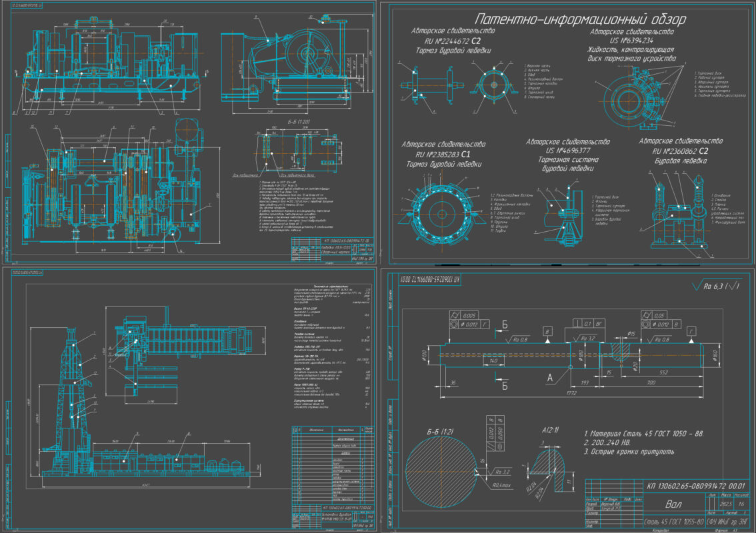Click the "Ra 6,3" roughness mark

715,286
